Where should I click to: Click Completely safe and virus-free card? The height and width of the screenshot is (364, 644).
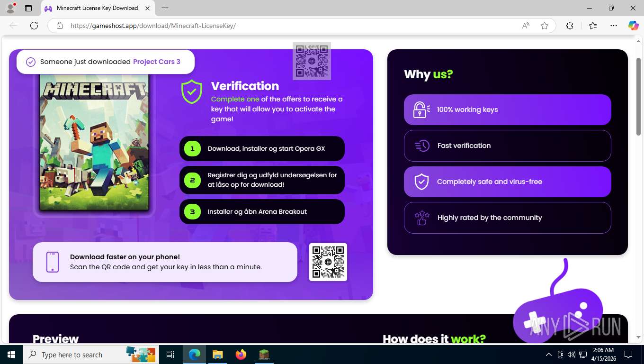click(508, 182)
